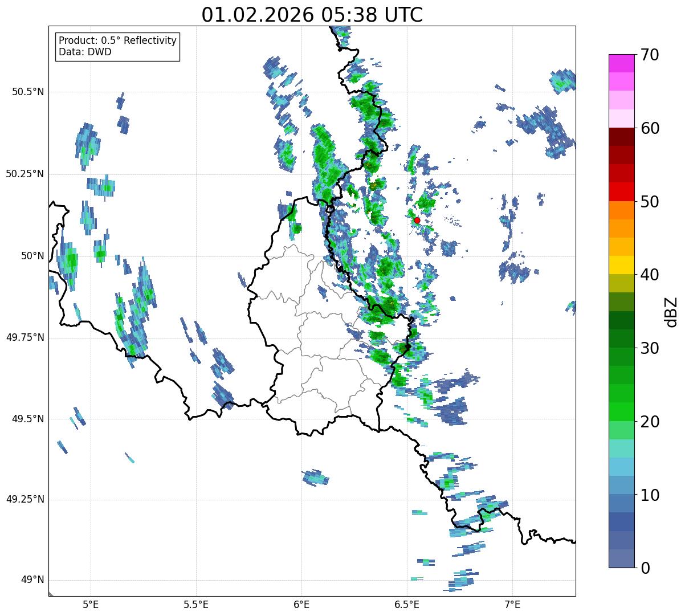Click the 49°N latitude label
685x616 pixels.
click(x=32, y=580)
